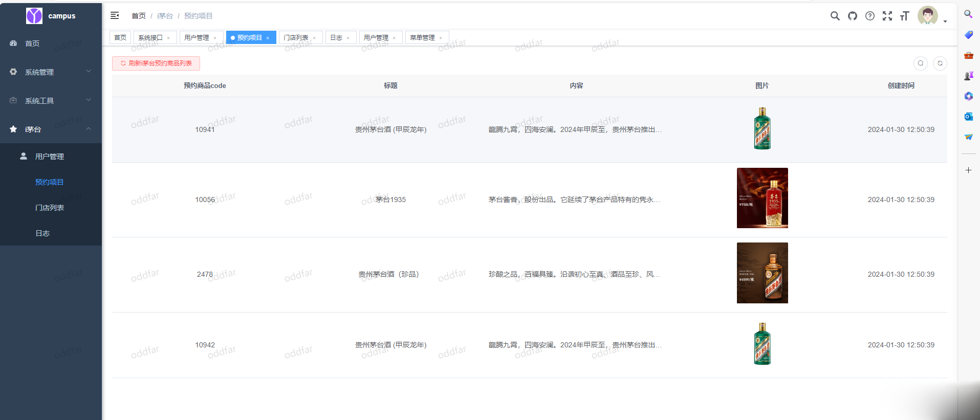Open the help question mark icon

(x=869, y=16)
